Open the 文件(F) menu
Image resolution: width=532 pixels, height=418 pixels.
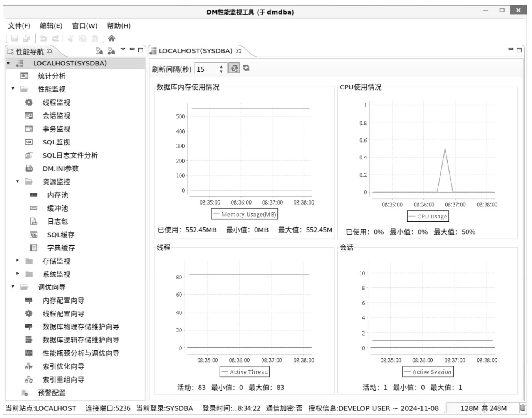coord(19,26)
